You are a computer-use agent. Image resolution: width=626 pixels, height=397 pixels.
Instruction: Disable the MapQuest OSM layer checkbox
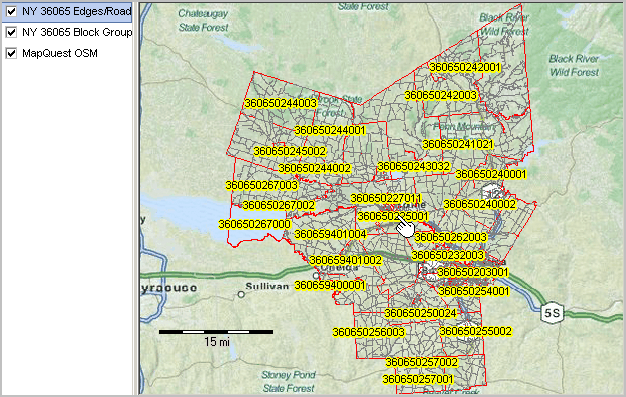point(11,53)
